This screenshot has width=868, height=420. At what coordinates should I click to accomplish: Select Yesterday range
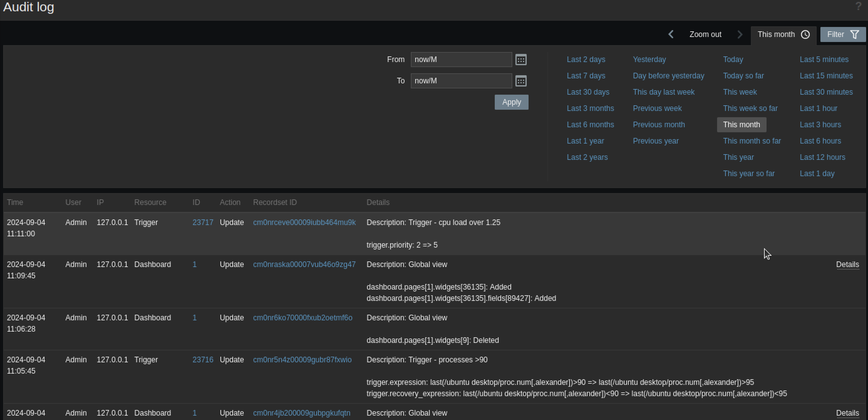pyautogui.click(x=649, y=60)
